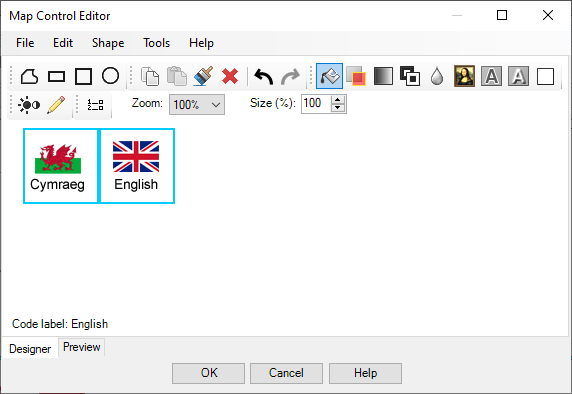This screenshot has width=572, height=394.
Task: Click the brightness and contrast icon
Action: pos(29,105)
